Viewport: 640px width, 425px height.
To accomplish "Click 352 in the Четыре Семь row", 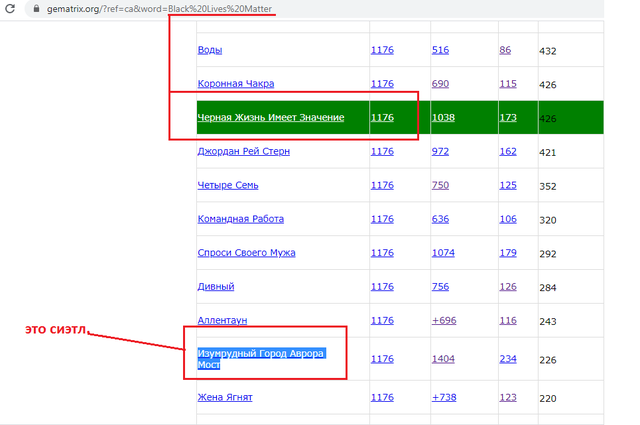I will 547,187.
